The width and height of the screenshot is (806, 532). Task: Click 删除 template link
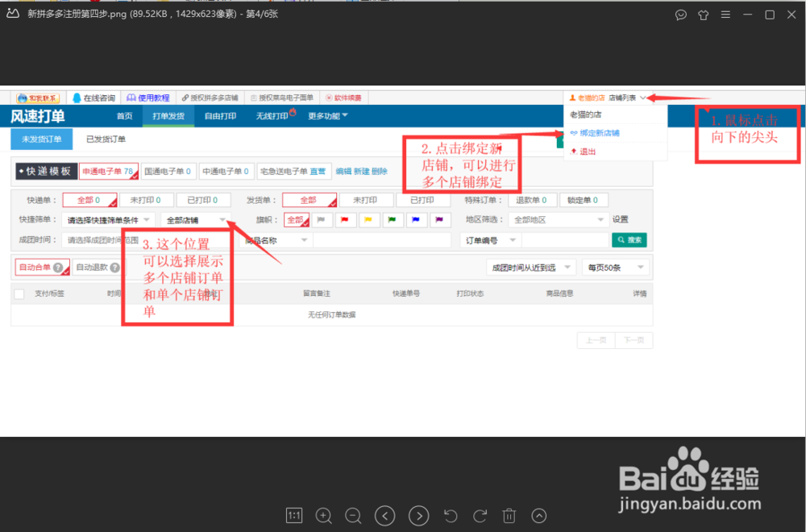click(x=379, y=171)
